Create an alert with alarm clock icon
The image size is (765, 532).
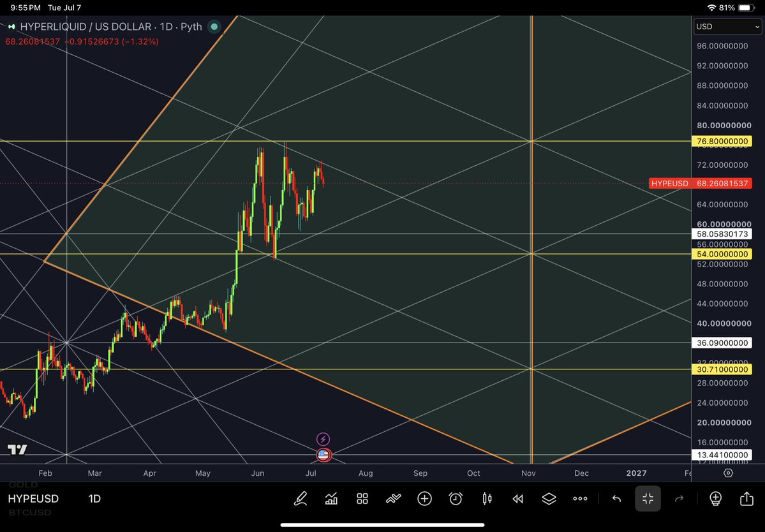[x=456, y=498]
